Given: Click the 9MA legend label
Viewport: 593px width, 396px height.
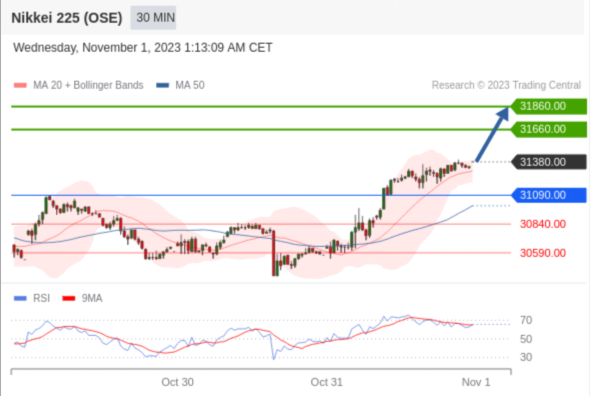Looking at the screenshot, I should tap(92, 298).
